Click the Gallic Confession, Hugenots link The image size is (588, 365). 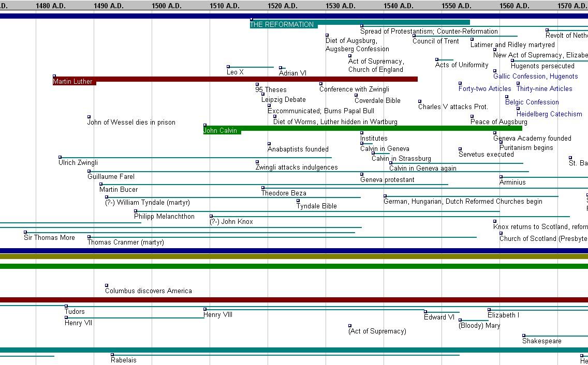pos(536,76)
